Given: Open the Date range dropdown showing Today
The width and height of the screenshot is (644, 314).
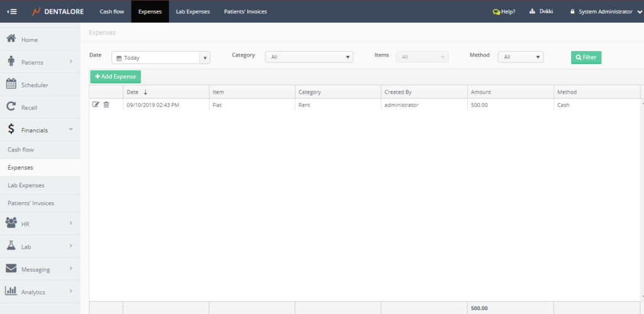Looking at the screenshot, I should coord(160,57).
